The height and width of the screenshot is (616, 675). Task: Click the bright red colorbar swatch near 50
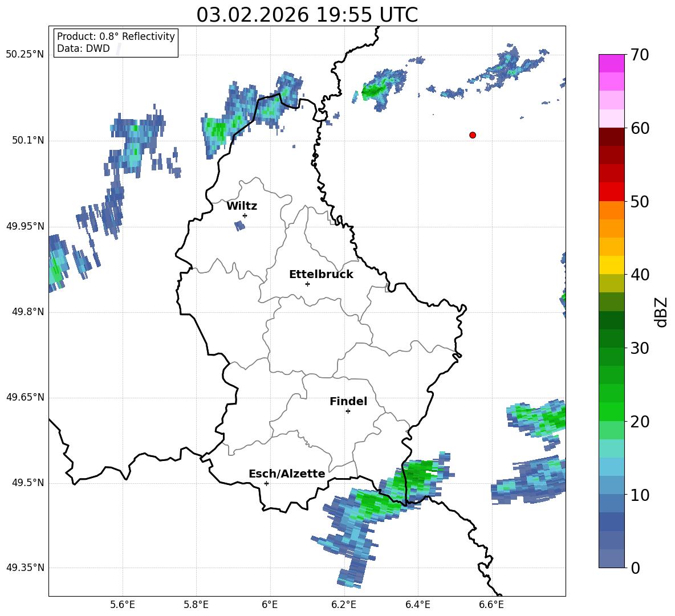[611, 192]
